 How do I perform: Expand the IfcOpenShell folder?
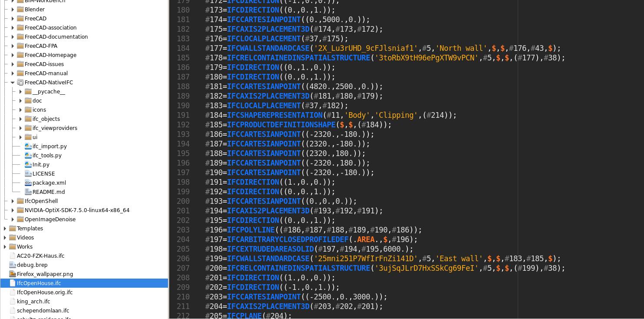click(13, 201)
